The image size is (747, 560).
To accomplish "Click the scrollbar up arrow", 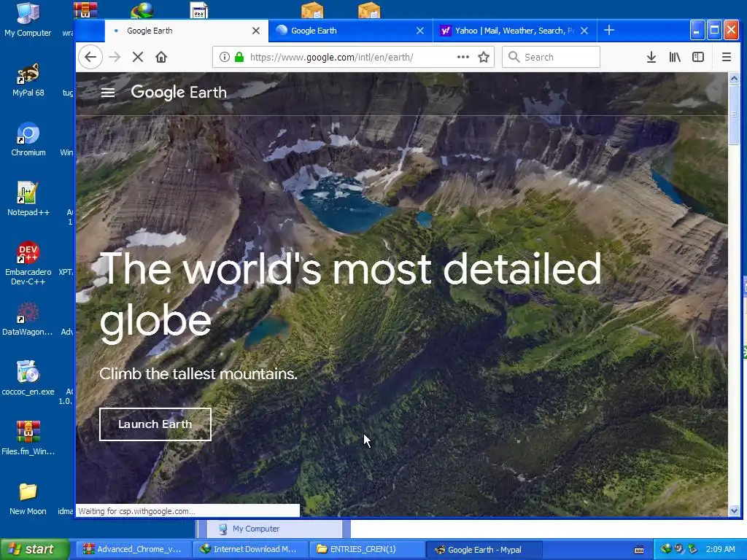I will 734,78.
